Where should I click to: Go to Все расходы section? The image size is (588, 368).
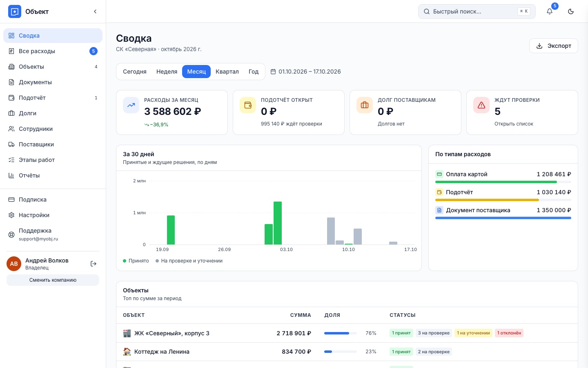(53, 51)
